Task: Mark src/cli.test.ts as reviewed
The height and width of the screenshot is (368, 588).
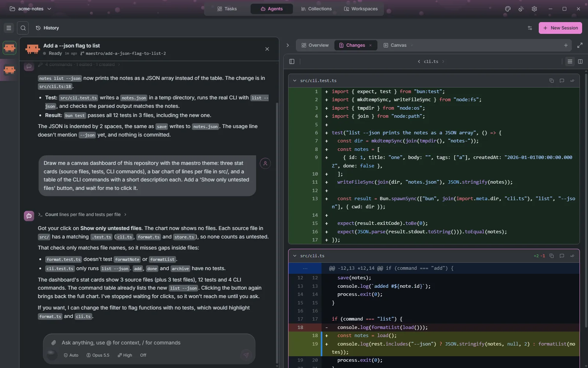Action: click(572, 81)
